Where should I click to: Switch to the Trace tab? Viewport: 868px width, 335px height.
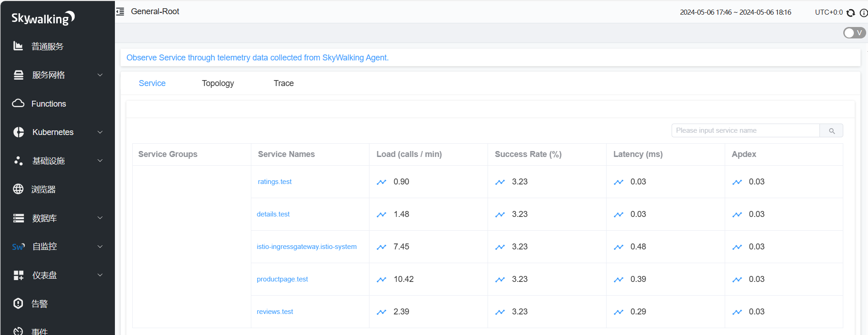[x=284, y=83]
